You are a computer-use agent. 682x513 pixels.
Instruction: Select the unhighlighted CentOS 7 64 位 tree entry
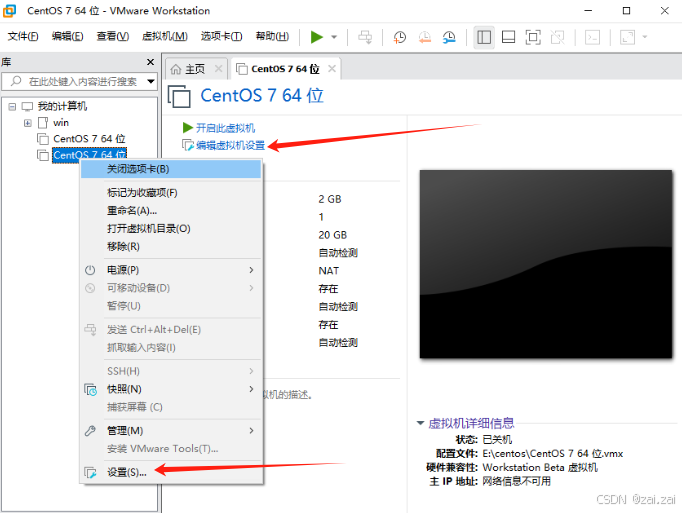(x=89, y=139)
